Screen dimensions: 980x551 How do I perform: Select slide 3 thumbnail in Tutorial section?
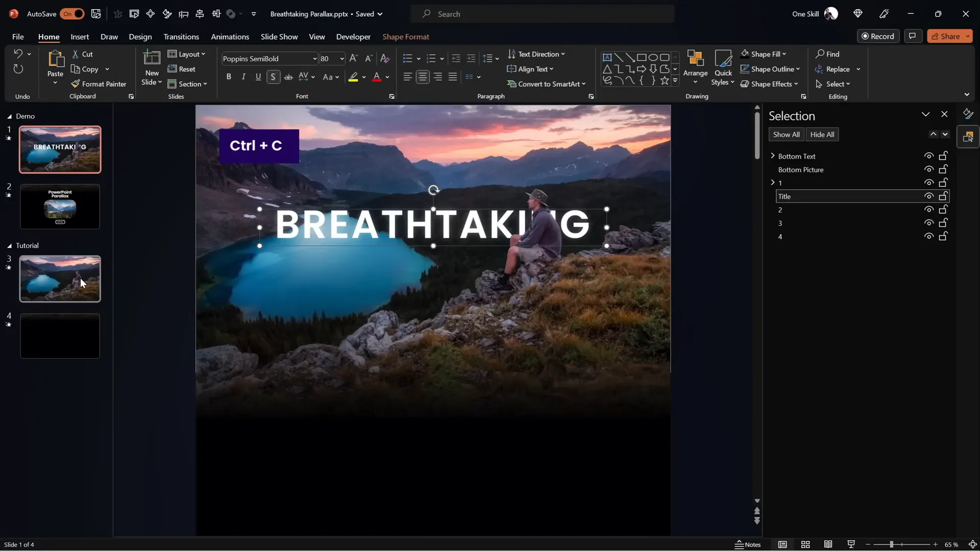tap(60, 279)
